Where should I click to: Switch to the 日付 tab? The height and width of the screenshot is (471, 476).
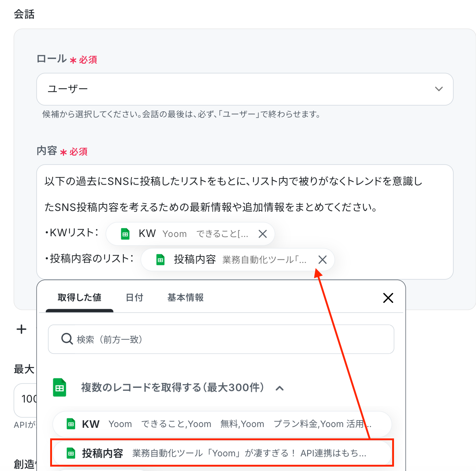click(x=134, y=298)
